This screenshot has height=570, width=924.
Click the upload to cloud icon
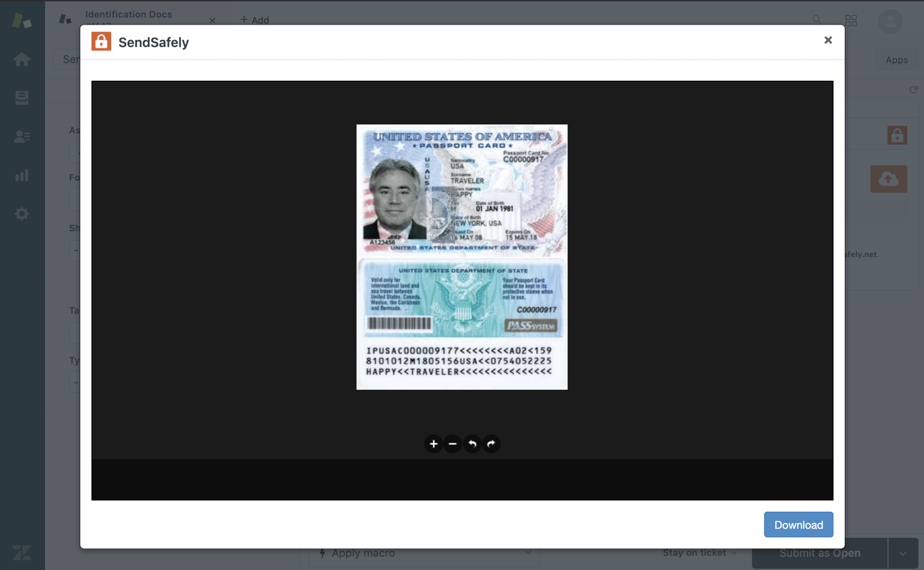[x=890, y=179]
